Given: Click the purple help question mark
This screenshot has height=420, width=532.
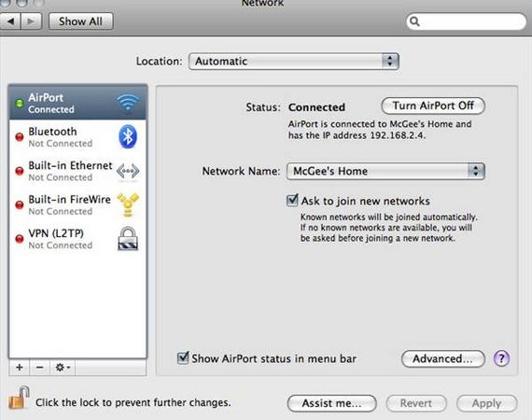Looking at the screenshot, I should [x=501, y=358].
